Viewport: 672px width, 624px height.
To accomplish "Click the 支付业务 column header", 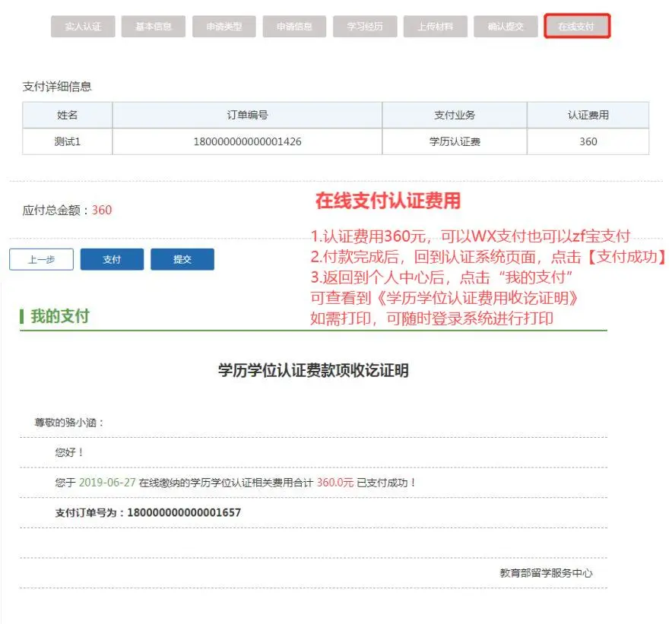I will point(455,115).
